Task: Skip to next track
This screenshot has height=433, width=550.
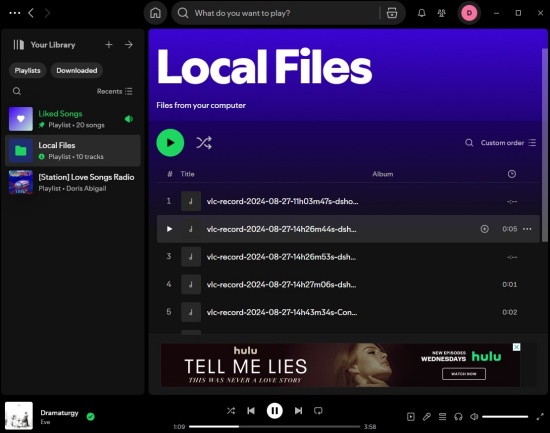Action: pos(299,411)
